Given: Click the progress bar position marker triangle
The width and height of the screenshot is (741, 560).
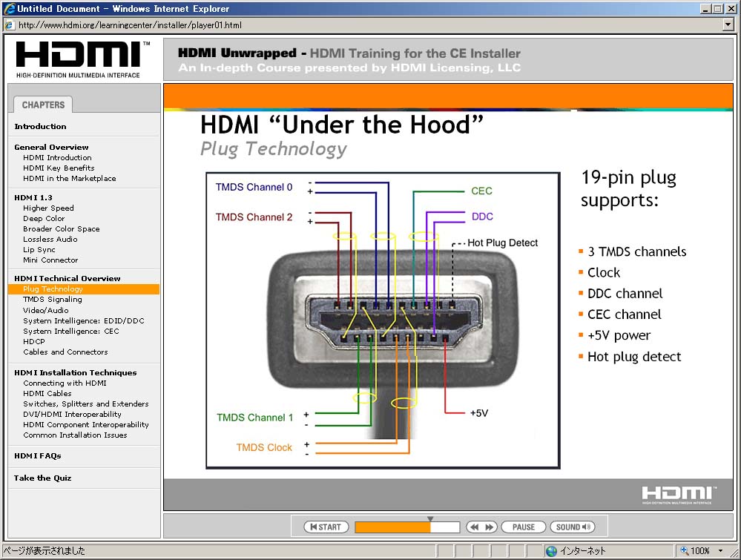Looking at the screenshot, I should pyautogui.click(x=430, y=519).
